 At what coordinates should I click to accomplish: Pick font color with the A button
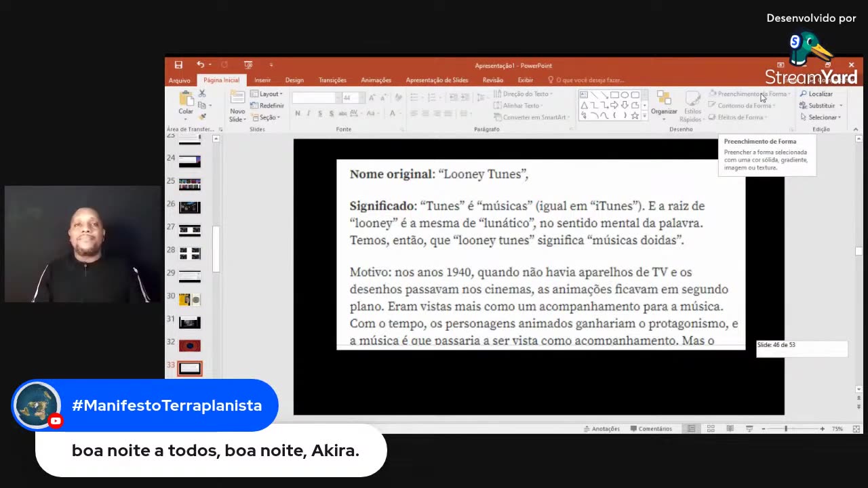pyautogui.click(x=393, y=113)
